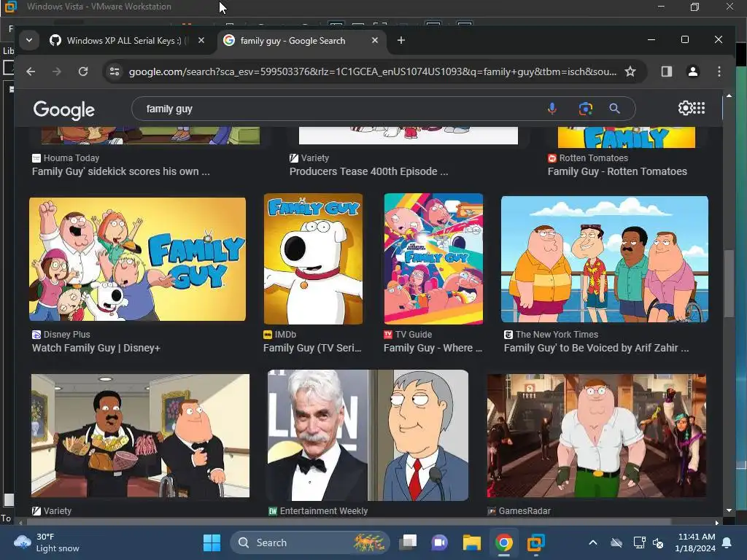The width and height of the screenshot is (747, 560).
Task: Click the Google logo
Action: [x=64, y=110]
